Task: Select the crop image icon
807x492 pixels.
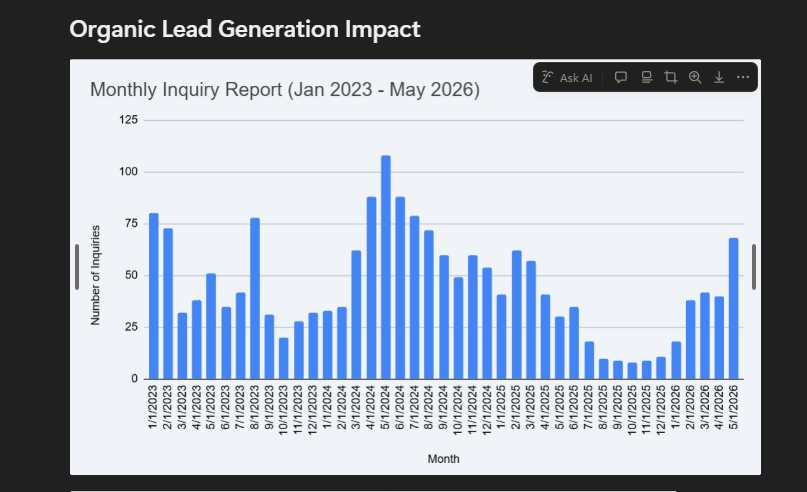Action: (671, 78)
